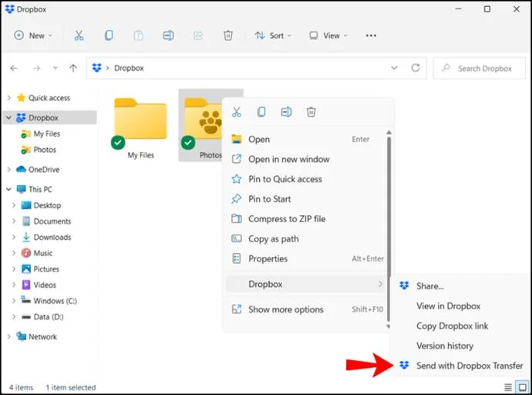Collapse the Dropbox tree node

(8, 118)
